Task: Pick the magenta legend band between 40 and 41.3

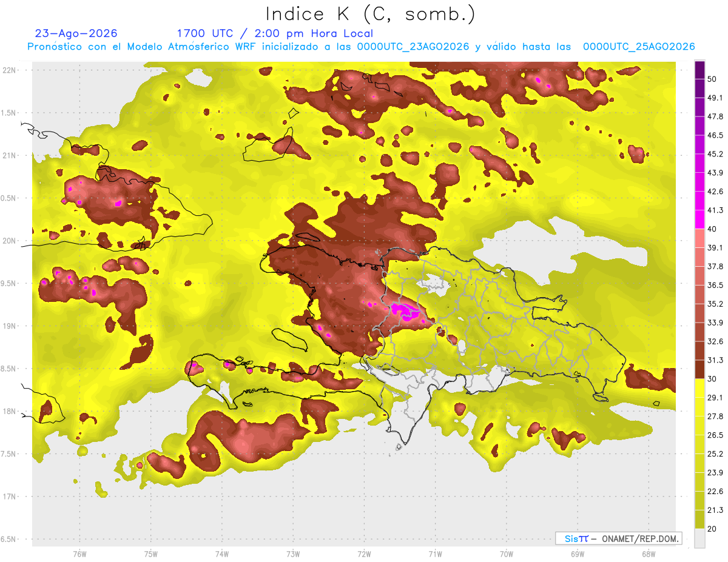Action: click(x=699, y=219)
